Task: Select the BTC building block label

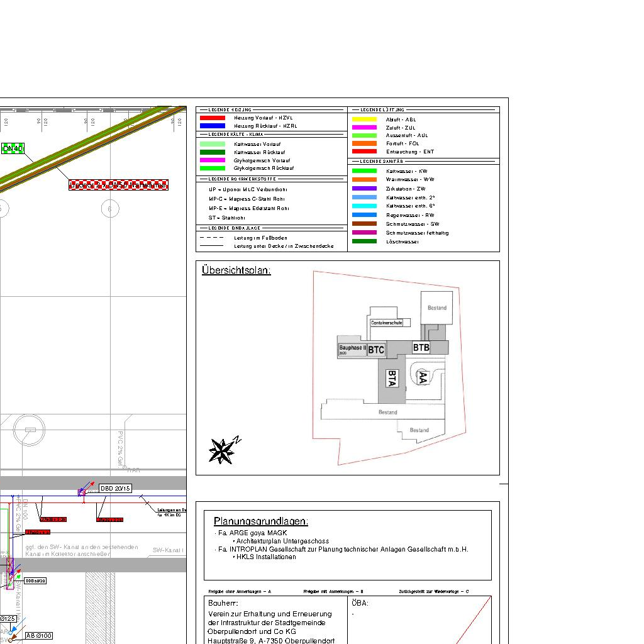Action: coord(376,350)
